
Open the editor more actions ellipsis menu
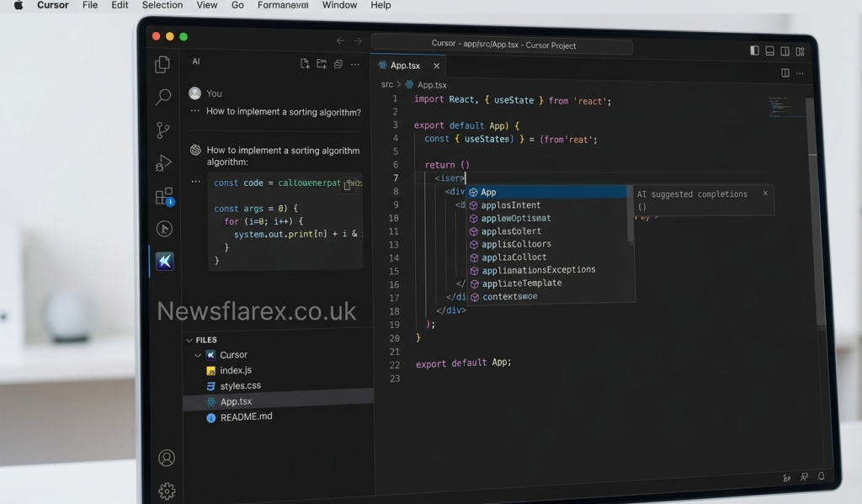799,73
